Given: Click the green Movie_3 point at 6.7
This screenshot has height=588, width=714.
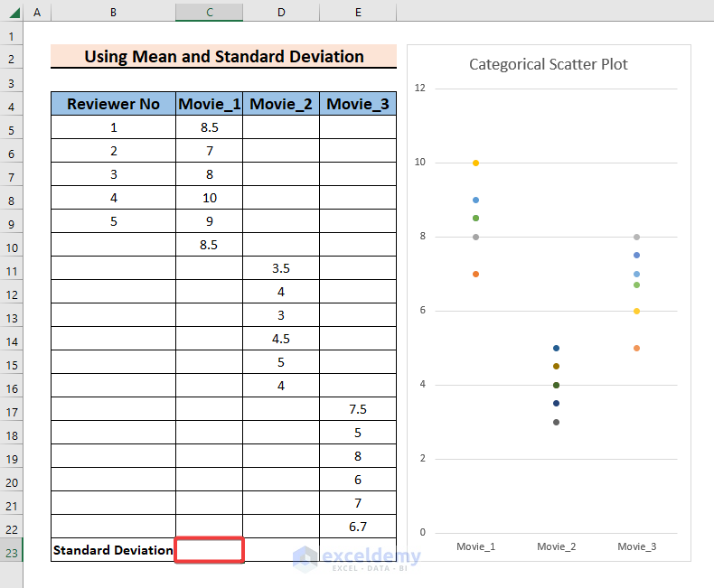Looking at the screenshot, I should point(636,285).
